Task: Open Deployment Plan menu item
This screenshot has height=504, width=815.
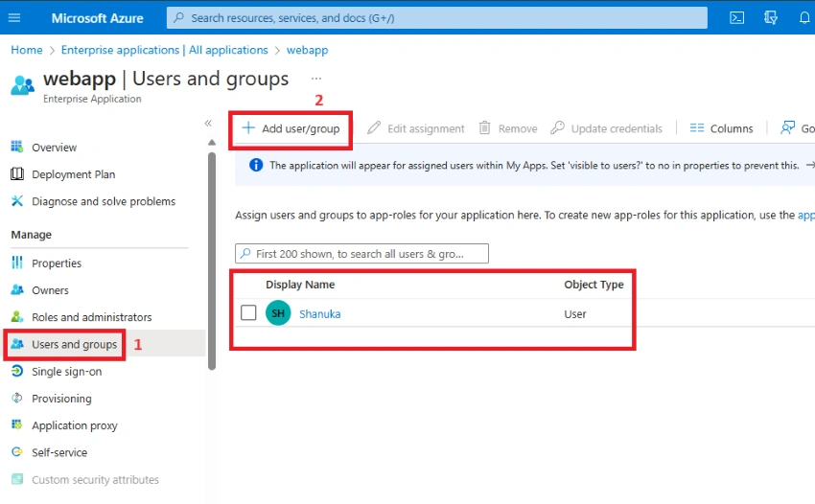Action: coord(73,174)
